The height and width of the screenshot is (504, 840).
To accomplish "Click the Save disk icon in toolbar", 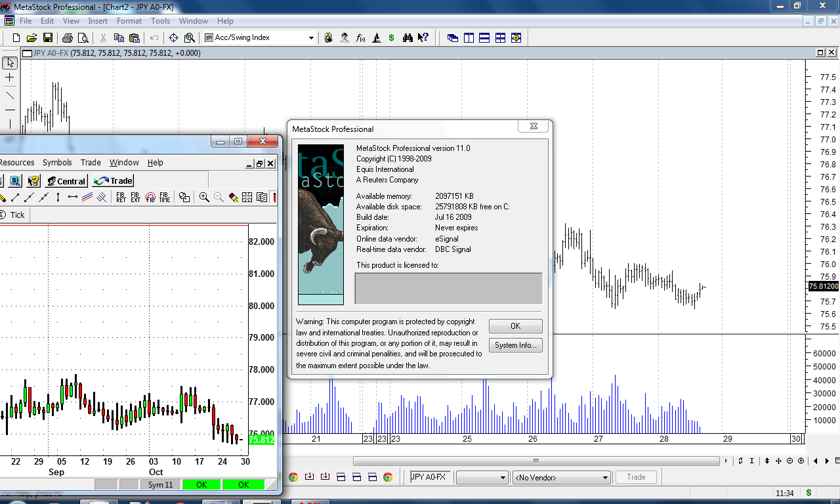I will (x=47, y=38).
